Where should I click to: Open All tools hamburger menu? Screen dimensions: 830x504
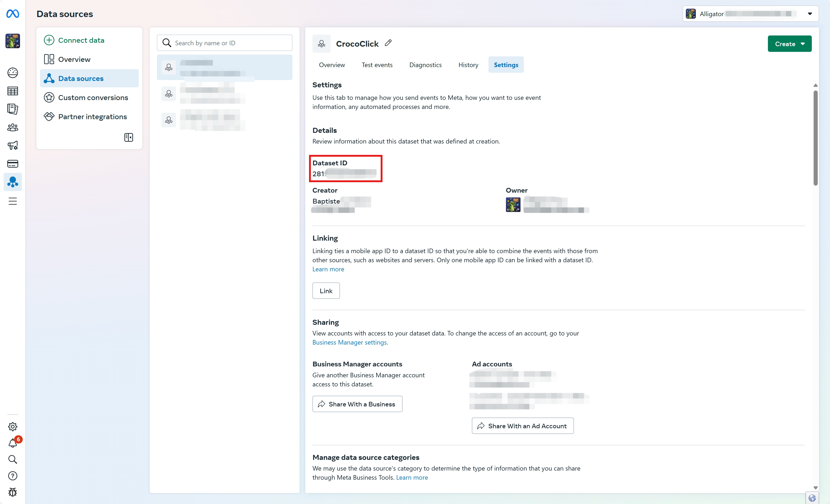coord(13,201)
